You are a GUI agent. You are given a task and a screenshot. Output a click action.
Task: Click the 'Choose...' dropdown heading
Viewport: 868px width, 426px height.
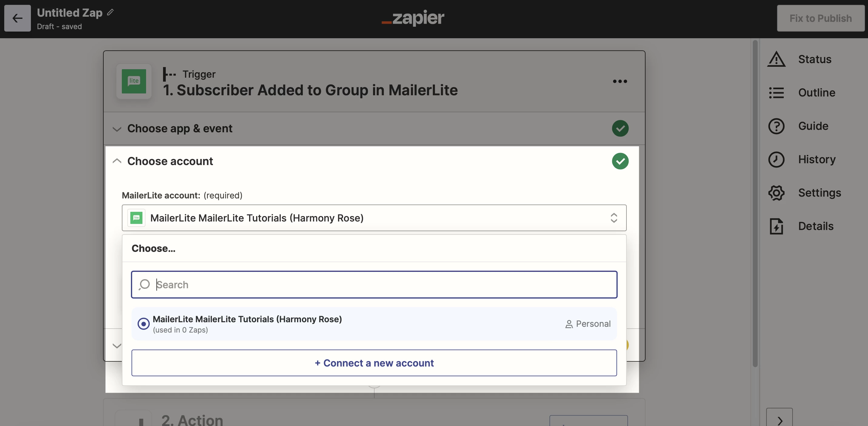153,248
